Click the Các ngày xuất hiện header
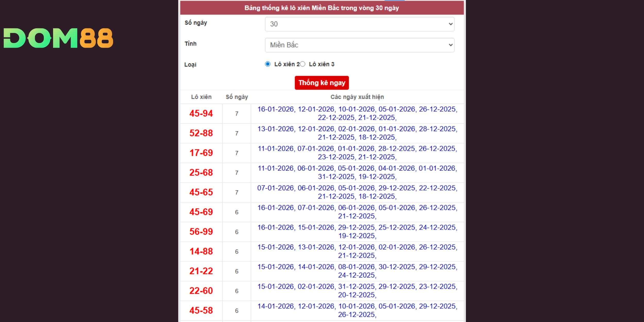This screenshot has width=644, height=322. point(357,97)
